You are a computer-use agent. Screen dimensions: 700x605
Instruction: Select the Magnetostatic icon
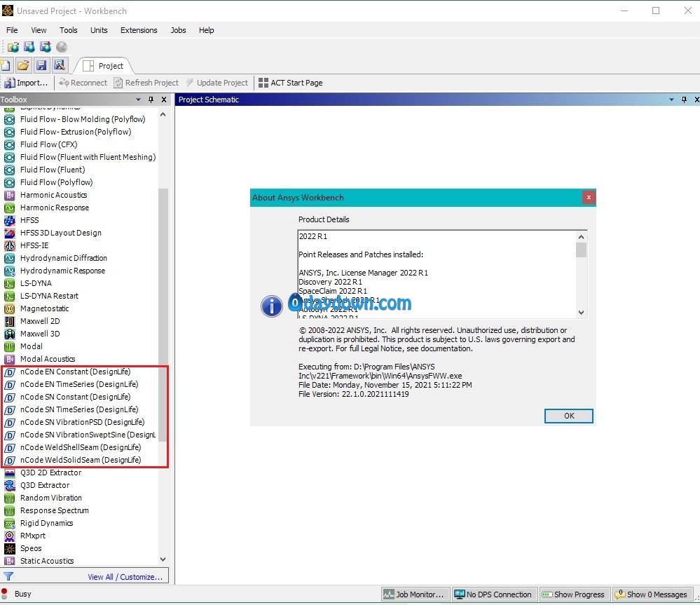9,308
